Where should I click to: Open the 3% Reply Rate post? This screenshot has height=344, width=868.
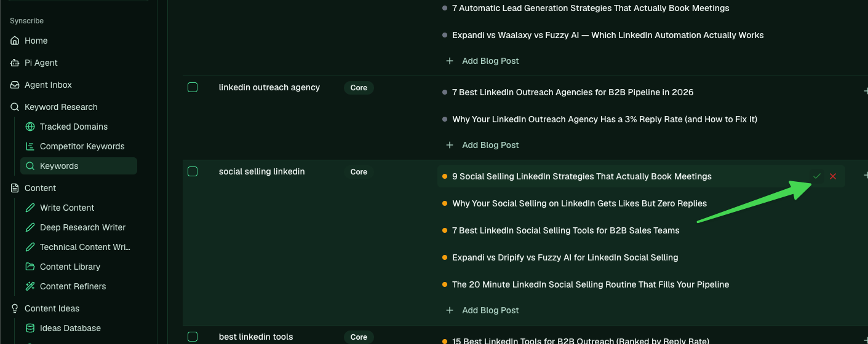coord(605,119)
